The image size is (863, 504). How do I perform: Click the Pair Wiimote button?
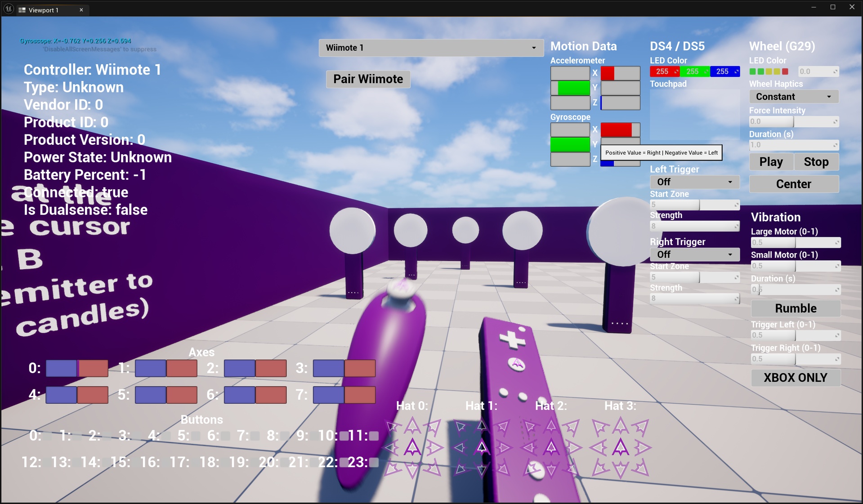pyautogui.click(x=368, y=79)
